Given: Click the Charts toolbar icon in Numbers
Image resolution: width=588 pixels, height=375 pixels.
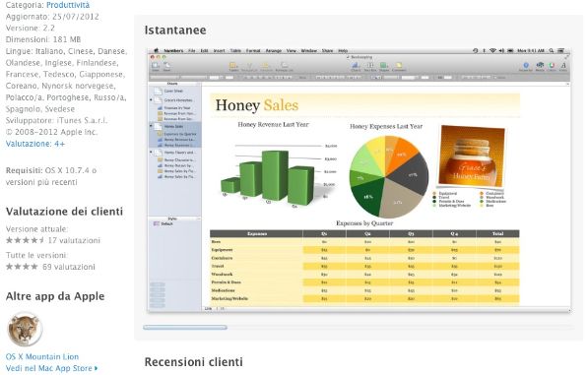Looking at the screenshot, I should click(356, 66).
